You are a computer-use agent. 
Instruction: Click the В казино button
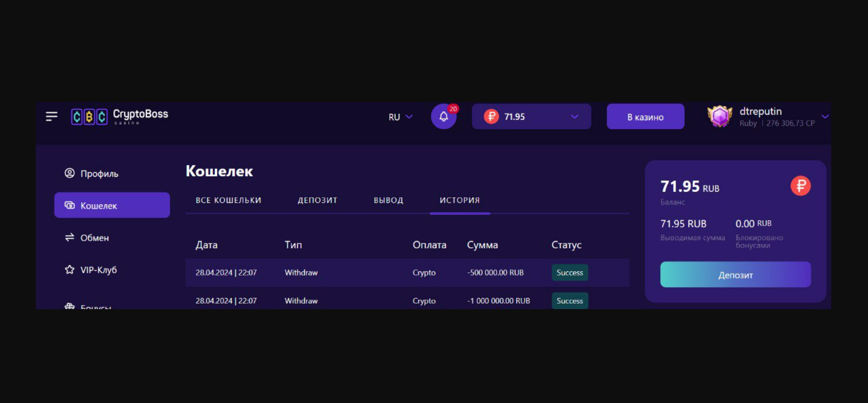[645, 117]
